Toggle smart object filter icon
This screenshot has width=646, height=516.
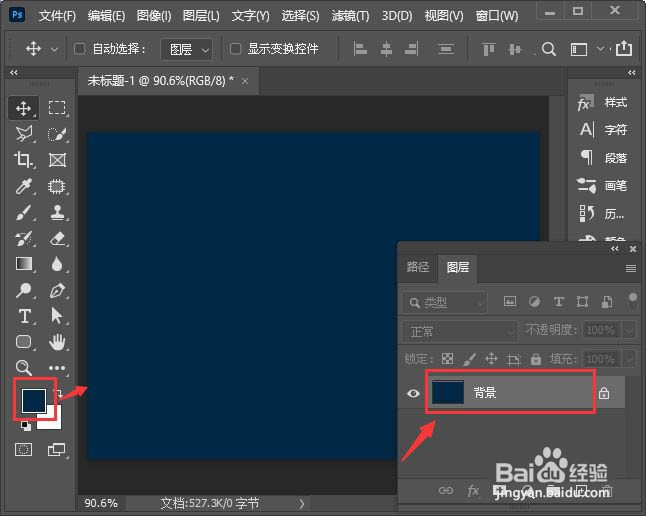coord(607,302)
